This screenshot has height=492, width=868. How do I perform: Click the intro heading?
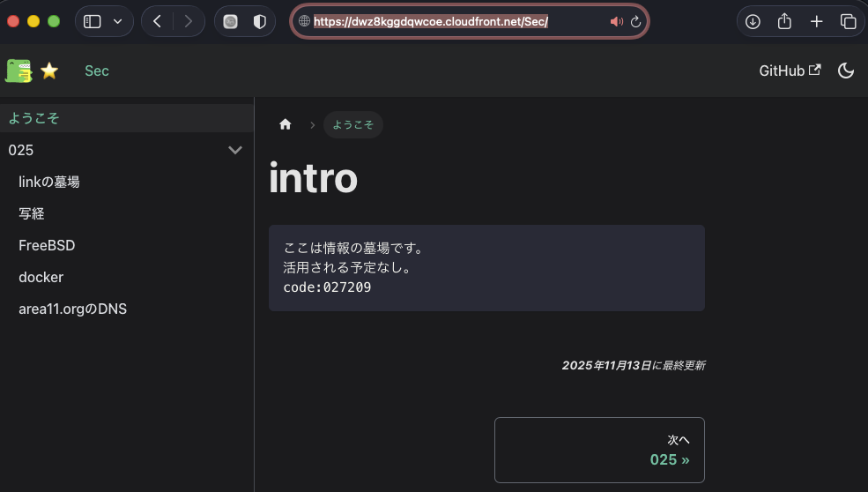tap(314, 178)
